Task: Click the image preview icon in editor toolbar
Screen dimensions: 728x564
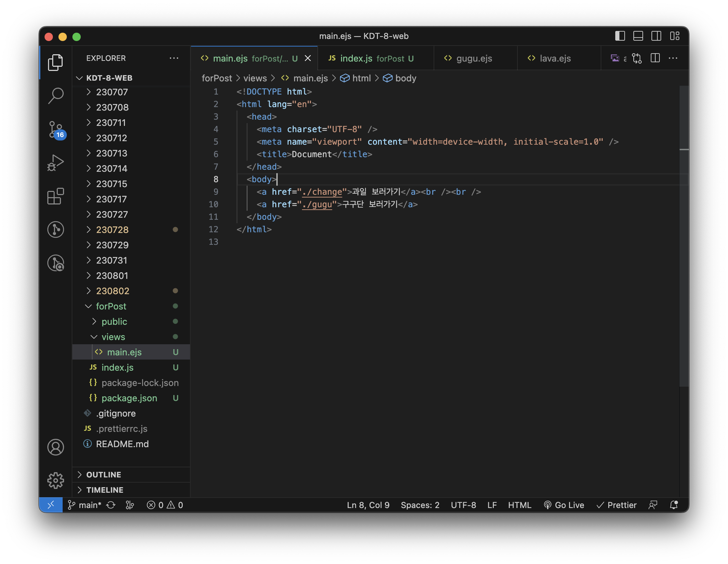Action: [x=615, y=58]
